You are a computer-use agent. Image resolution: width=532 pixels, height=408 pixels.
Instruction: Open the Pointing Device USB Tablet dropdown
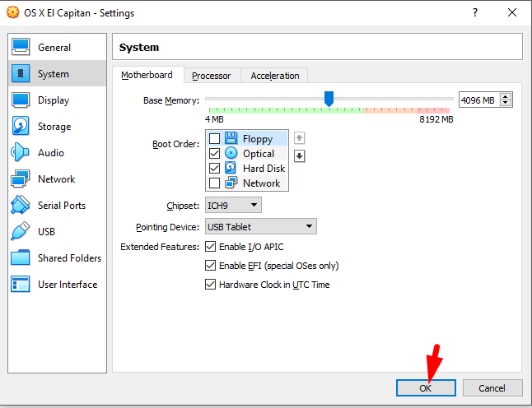[x=260, y=226]
